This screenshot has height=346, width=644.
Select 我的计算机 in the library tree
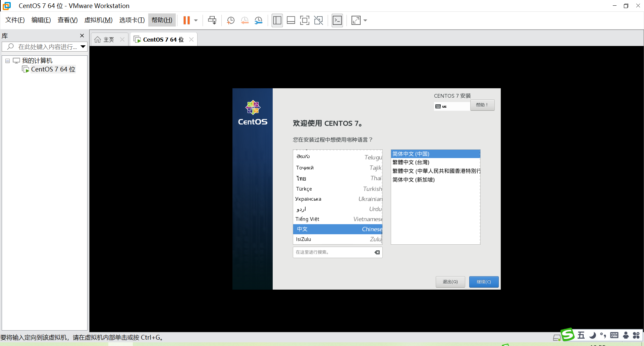pyautogui.click(x=37, y=61)
